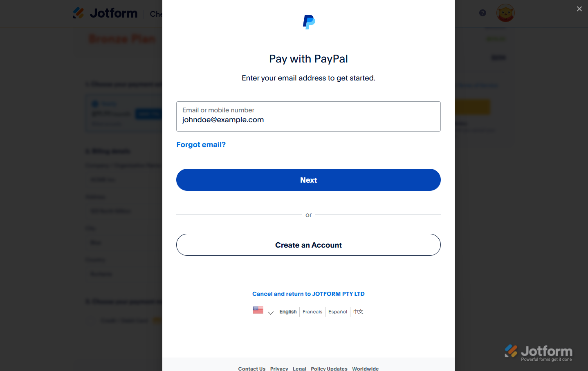Click the Jotform watermark logo at bottom-right
Image resolution: width=588 pixels, height=371 pixels.
click(538, 352)
